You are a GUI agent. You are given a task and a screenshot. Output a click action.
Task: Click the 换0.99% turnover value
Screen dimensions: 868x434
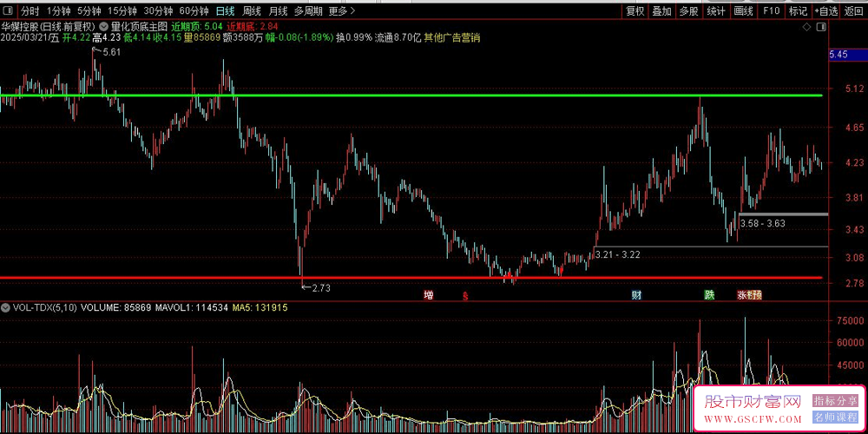[x=354, y=37]
